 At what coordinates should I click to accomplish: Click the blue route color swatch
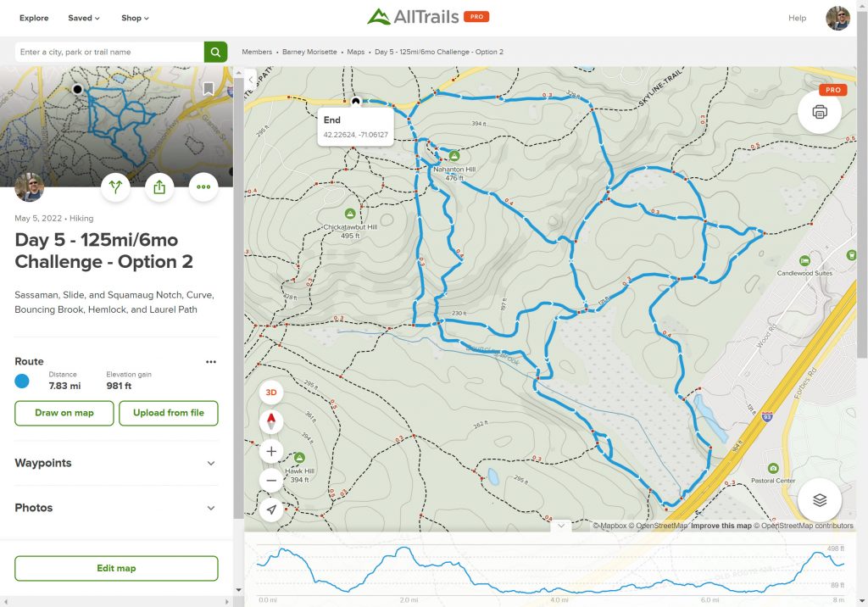click(22, 381)
